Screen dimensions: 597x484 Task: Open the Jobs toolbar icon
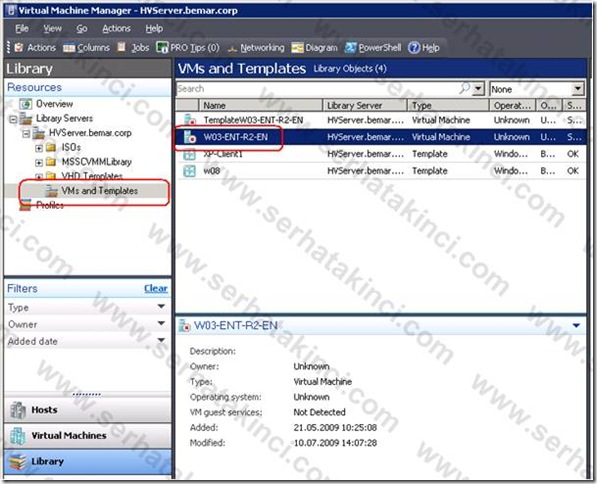pyautogui.click(x=121, y=47)
